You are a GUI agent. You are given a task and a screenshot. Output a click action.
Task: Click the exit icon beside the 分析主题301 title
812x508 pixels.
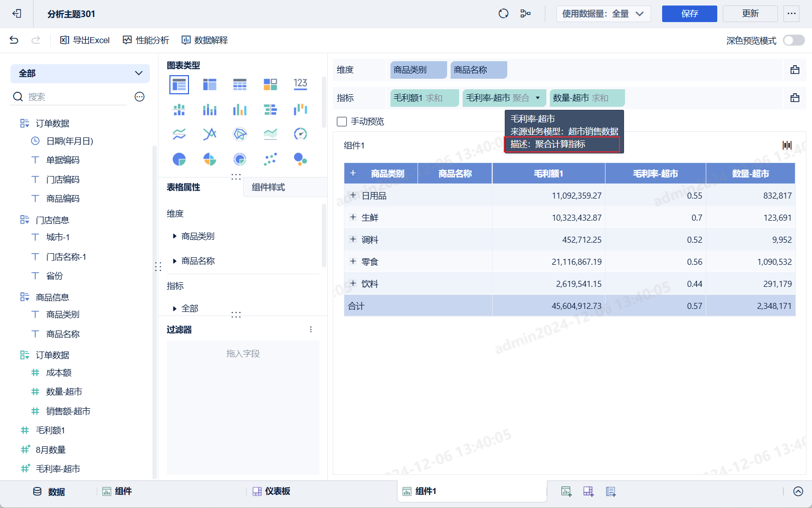point(17,14)
